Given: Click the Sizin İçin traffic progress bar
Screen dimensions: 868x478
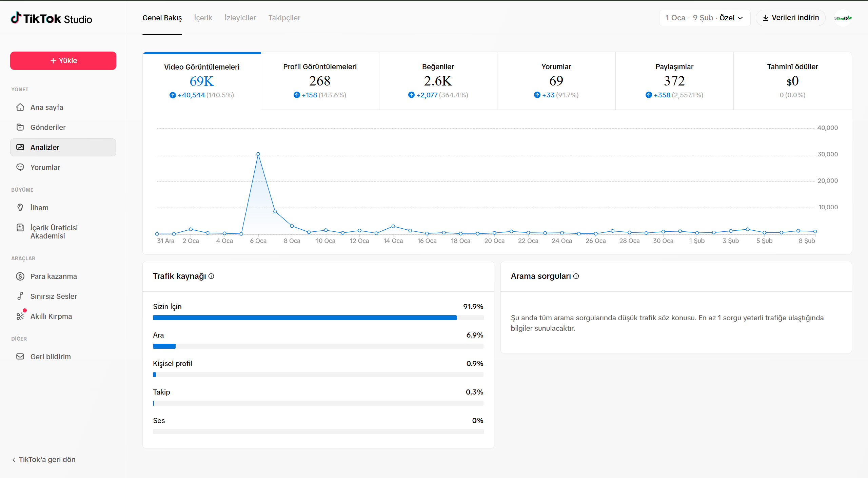Looking at the screenshot, I should click(x=318, y=318).
